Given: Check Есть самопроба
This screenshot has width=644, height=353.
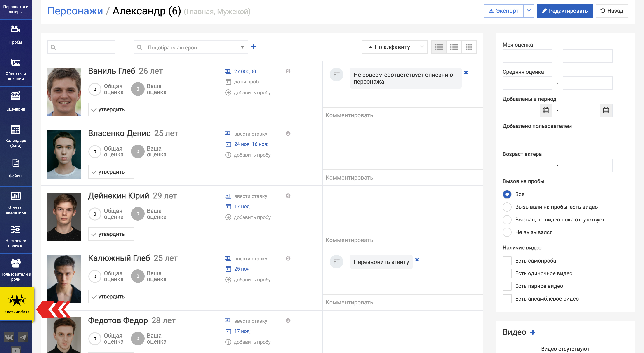Looking at the screenshot, I should (x=507, y=261).
